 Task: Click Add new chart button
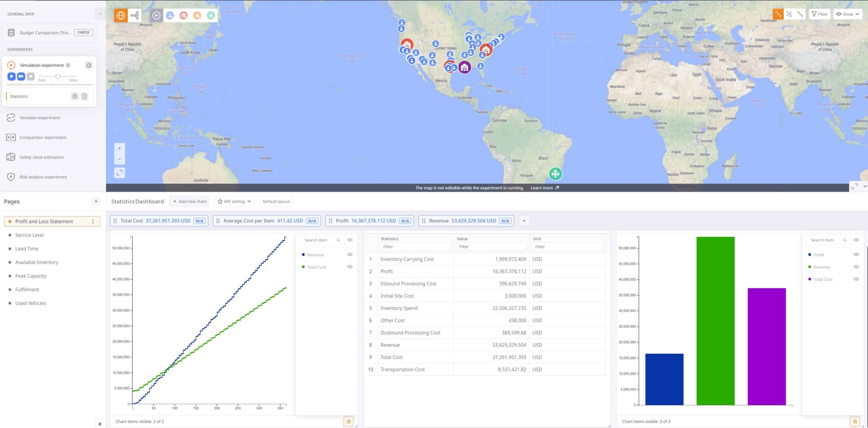click(x=190, y=201)
